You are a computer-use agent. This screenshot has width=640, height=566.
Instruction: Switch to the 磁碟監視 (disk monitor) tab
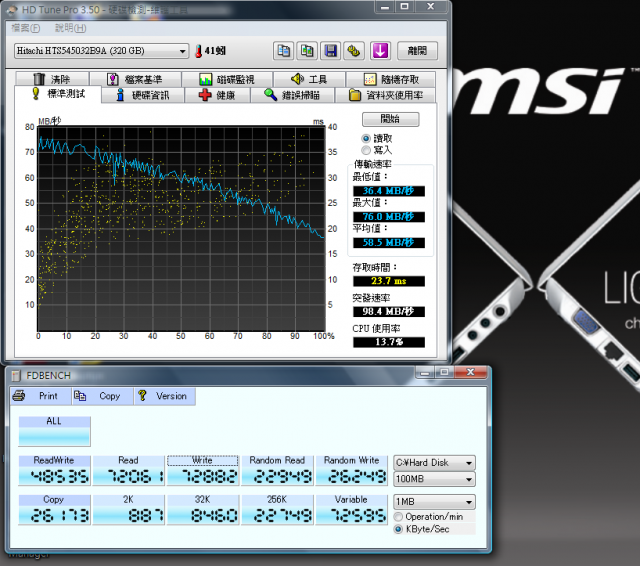point(227,79)
